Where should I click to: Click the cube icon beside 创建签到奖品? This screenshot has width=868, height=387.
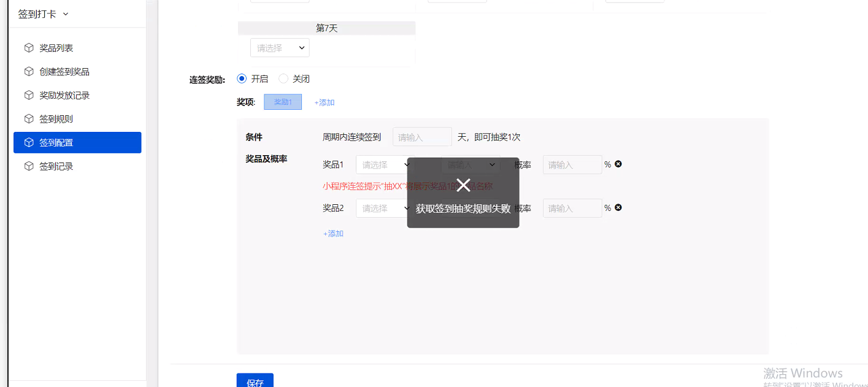pyautogui.click(x=29, y=72)
